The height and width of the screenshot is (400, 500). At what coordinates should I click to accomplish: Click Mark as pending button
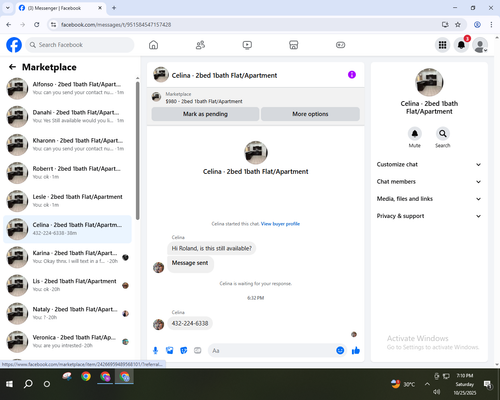(205, 114)
